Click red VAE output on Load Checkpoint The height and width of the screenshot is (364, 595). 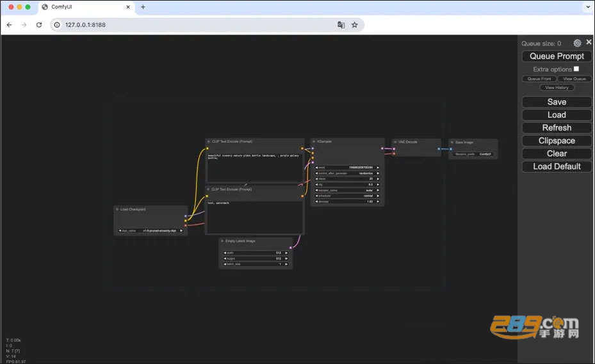click(185, 226)
